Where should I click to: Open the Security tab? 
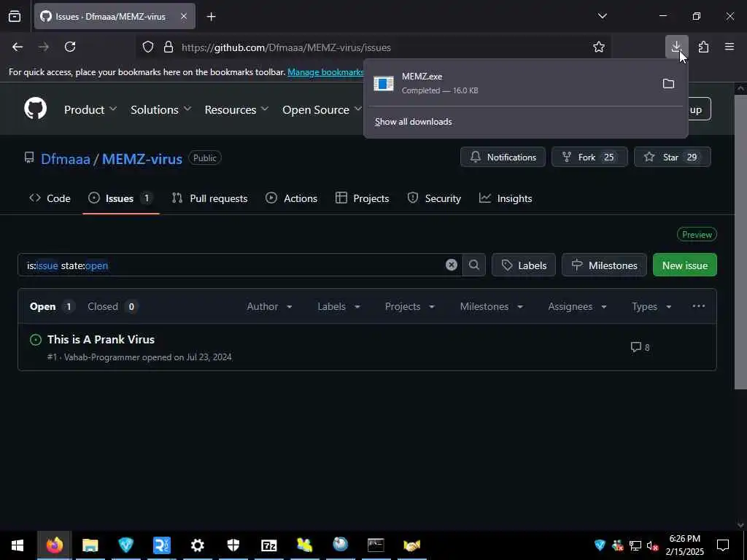(x=434, y=198)
